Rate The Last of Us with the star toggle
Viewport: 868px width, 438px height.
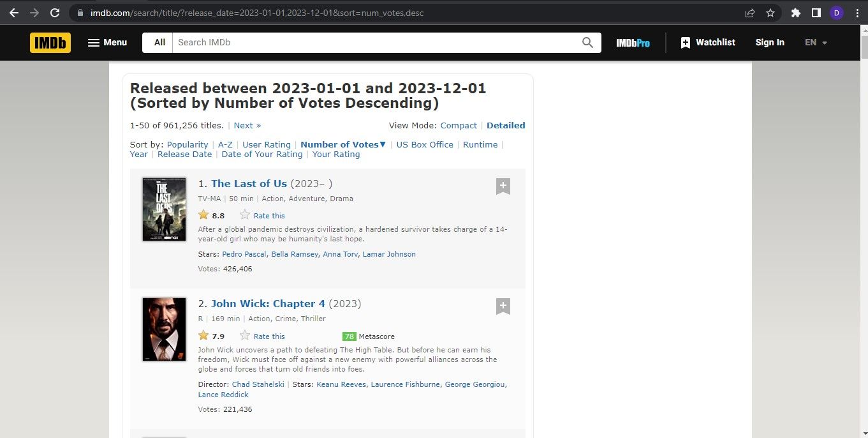coord(244,215)
